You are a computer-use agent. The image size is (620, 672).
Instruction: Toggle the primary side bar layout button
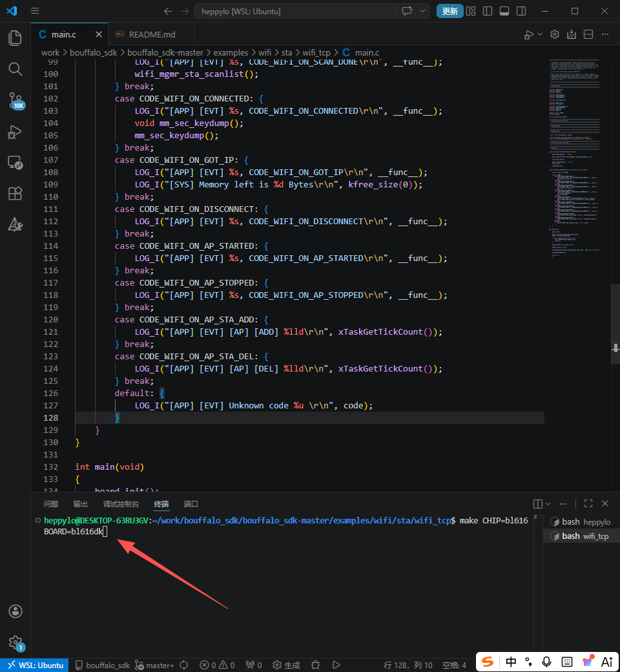click(x=488, y=11)
